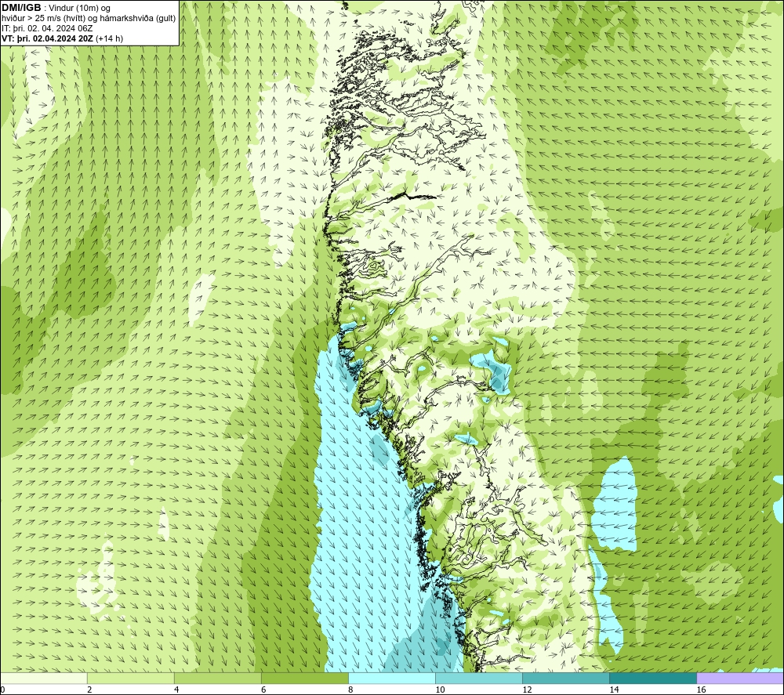This screenshot has width=784, height=695.
Task: Click the purple legend swatch above 16 m/s
Action: [x=740, y=679]
